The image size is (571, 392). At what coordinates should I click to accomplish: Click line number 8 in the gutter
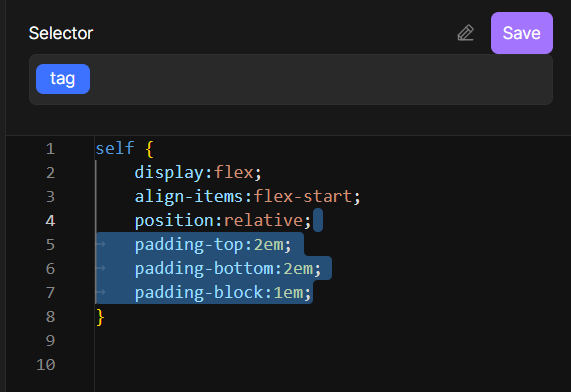(50, 317)
